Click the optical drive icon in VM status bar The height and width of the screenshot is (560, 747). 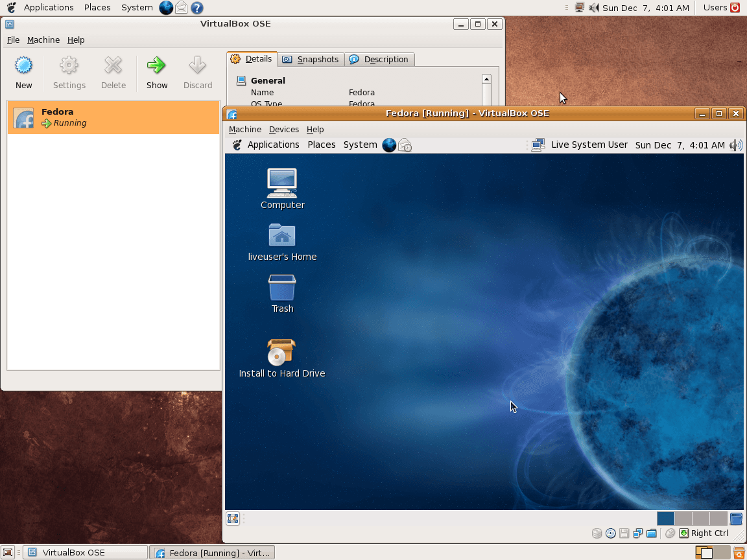[610, 533]
